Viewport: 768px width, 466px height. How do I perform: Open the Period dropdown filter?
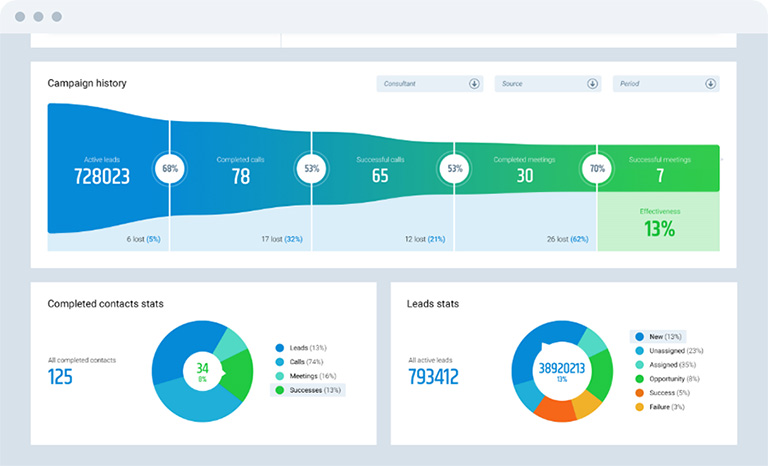[665, 84]
